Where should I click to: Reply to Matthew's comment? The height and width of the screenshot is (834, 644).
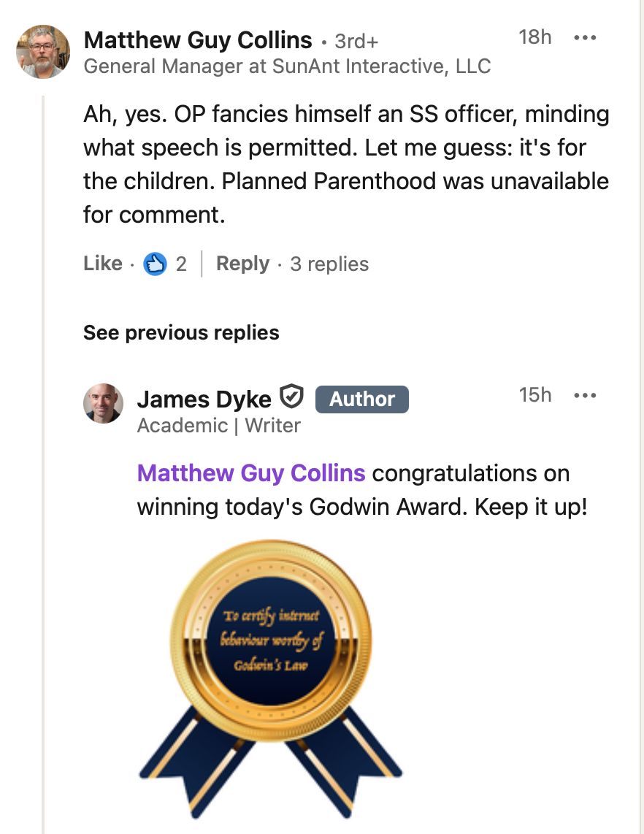point(242,264)
